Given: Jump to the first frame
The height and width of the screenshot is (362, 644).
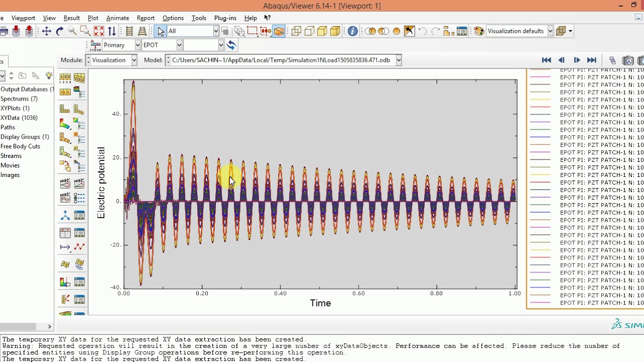Looking at the screenshot, I should pyautogui.click(x=546, y=60).
